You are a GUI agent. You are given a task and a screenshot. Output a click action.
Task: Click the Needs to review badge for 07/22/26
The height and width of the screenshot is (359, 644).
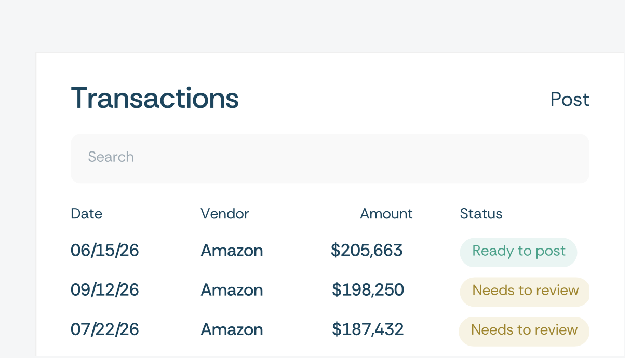(x=524, y=330)
